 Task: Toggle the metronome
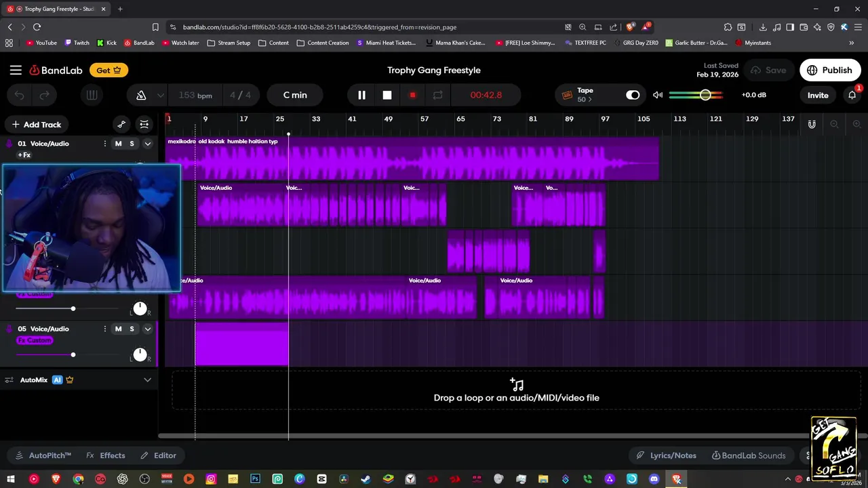(x=141, y=95)
